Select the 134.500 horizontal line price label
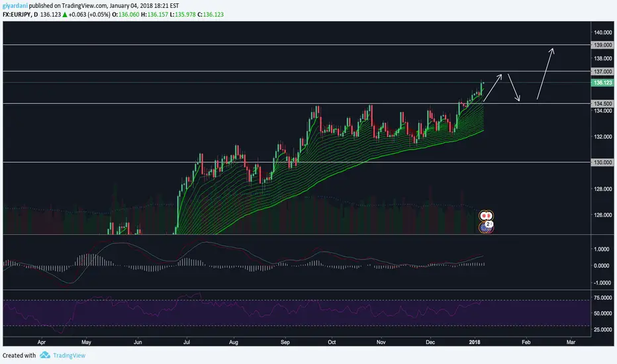Image resolution: width=617 pixels, height=364 pixels. click(x=602, y=104)
